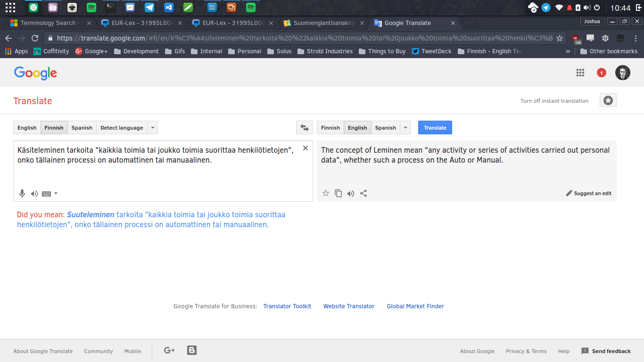This screenshot has height=362, width=644.
Task: Open the Blogger footer icon
Action: [x=192, y=350]
